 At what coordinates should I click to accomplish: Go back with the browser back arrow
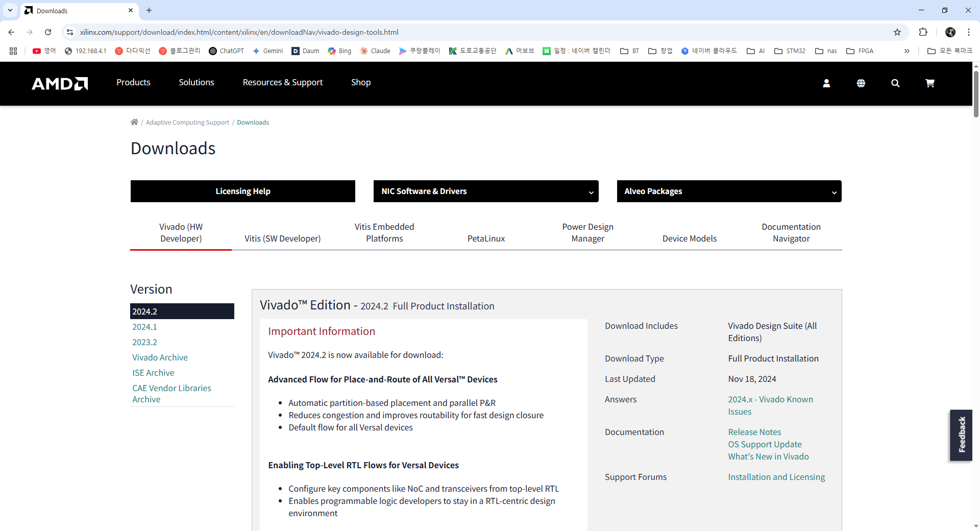point(11,32)
